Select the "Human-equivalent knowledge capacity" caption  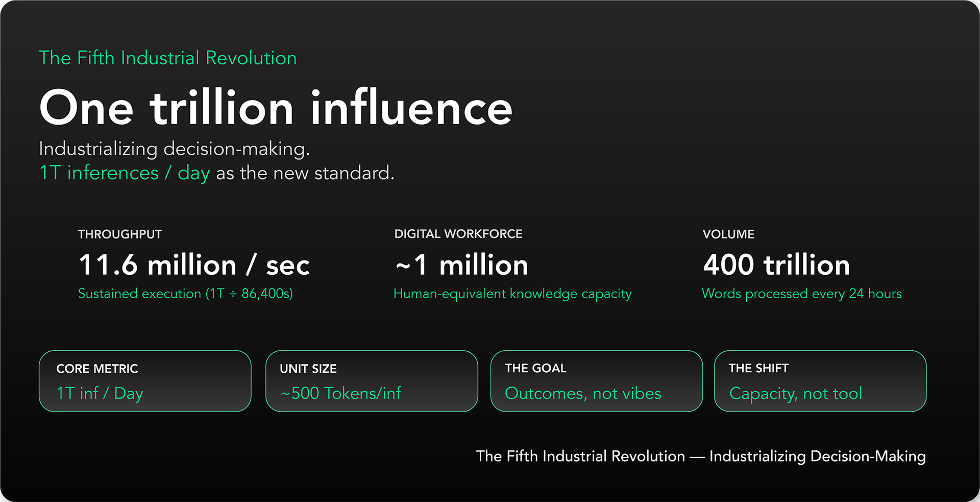(512, 294)
